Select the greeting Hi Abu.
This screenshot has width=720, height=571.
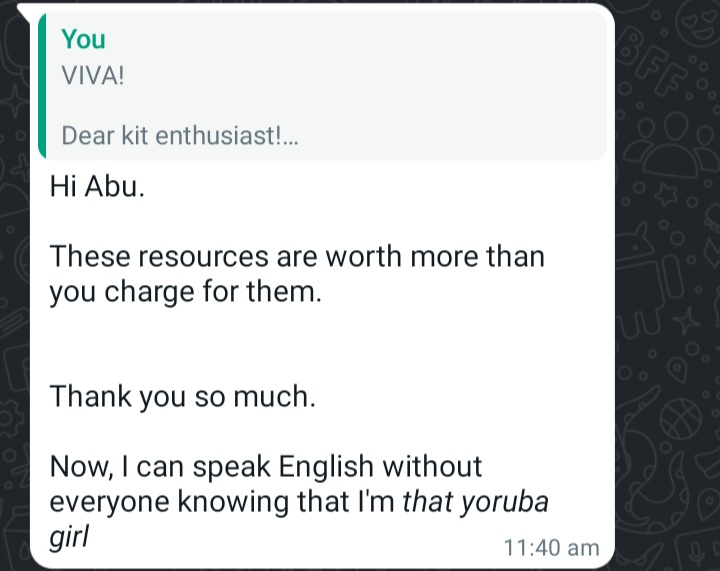click(97, 187)
